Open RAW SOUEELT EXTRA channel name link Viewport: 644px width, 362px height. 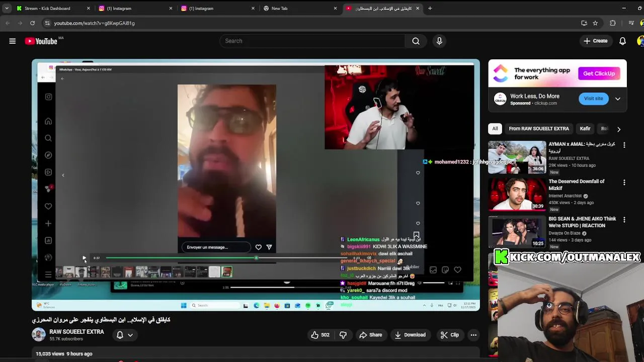coord(76,332)
